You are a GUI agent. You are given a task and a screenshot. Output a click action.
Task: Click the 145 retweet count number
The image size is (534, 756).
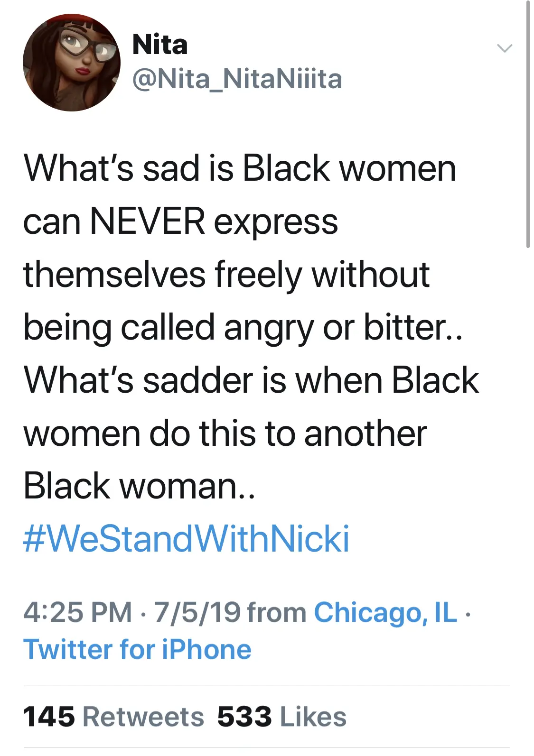coord(49,716)
